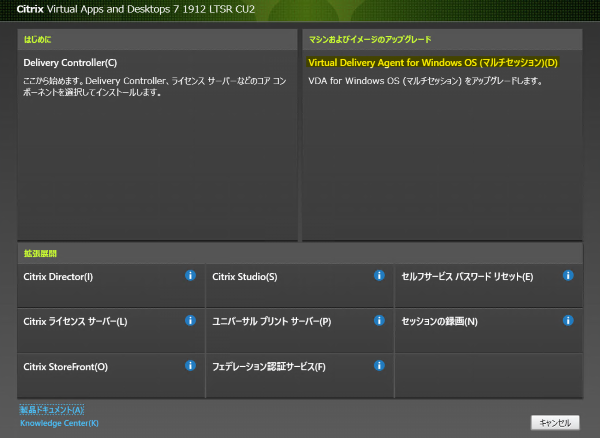The image size is (600, 438).
Task: Open Knowledge Center(K) link
Action: tap(59, 423)
